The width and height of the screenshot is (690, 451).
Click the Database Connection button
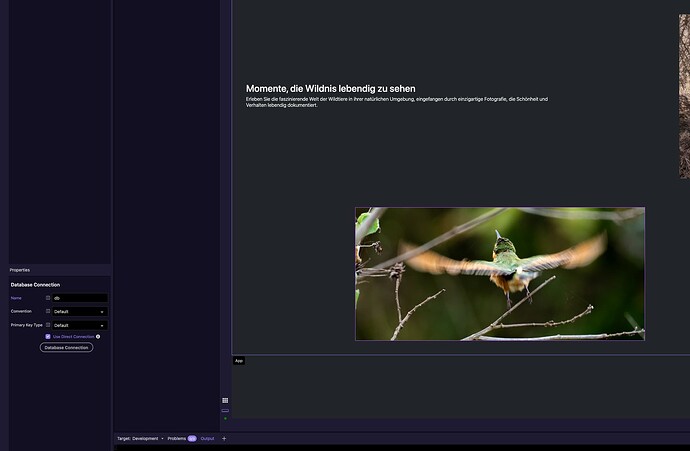point(66,348)
